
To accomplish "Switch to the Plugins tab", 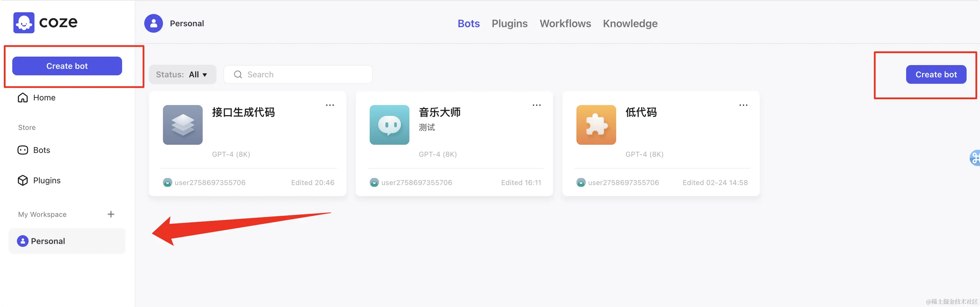I will point(509,24).
